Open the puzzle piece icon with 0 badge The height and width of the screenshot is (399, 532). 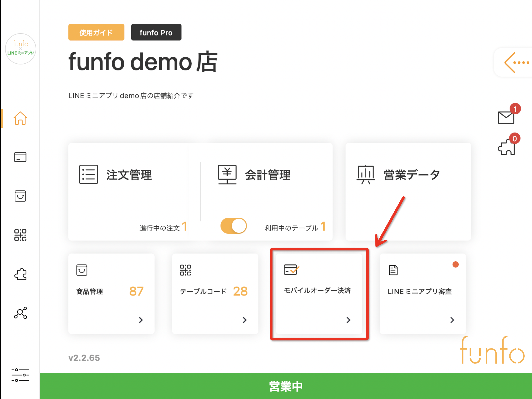(506, 147)
